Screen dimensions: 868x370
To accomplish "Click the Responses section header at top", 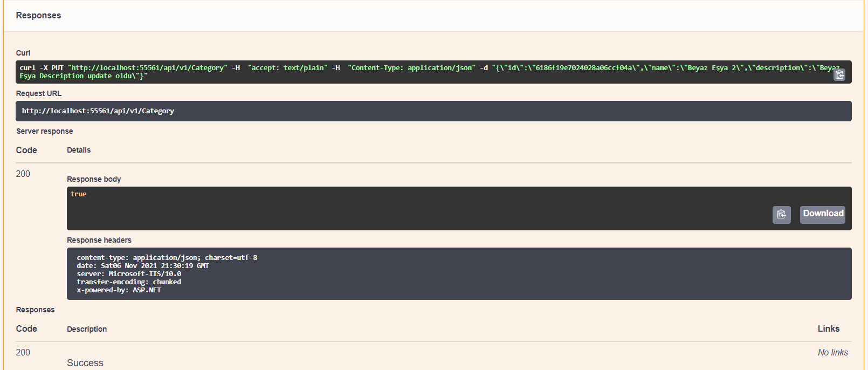I will tap(38, 16).
